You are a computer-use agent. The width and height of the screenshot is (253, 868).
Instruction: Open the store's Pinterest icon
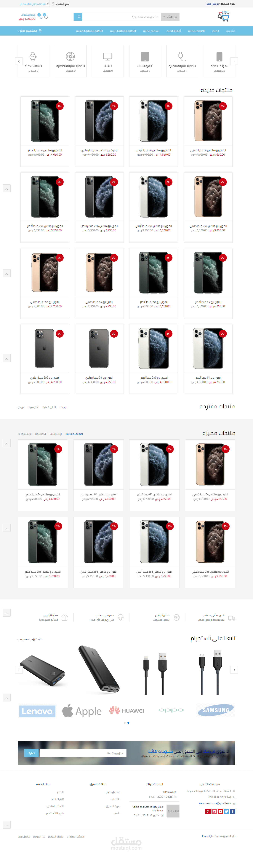(x=208, y=811)
